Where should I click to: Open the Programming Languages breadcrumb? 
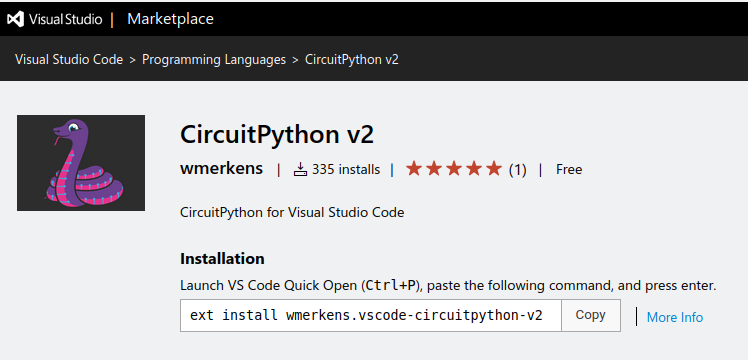point(214,60)
